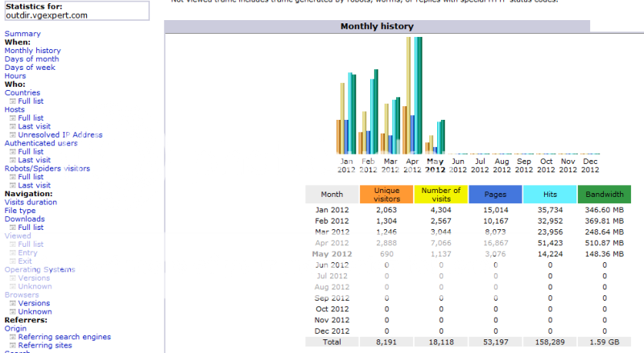Click icon beside Authenticated users Full list
Screen dimensions: 644x353
(13, 151)
